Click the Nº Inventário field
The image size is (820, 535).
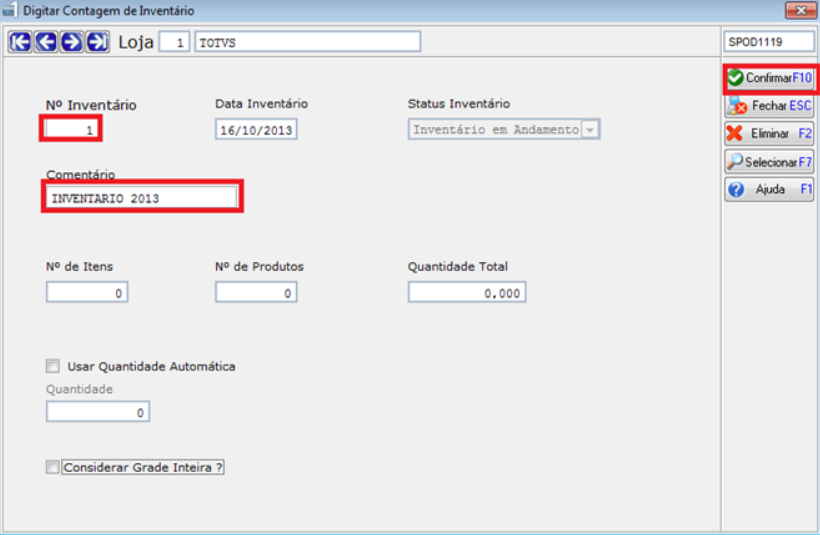click(x=71, y=129)
